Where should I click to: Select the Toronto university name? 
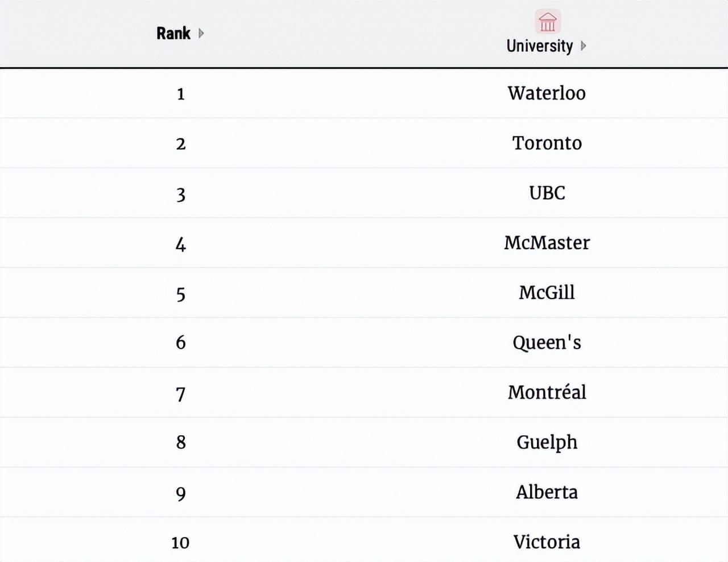[x=547, y=143]
